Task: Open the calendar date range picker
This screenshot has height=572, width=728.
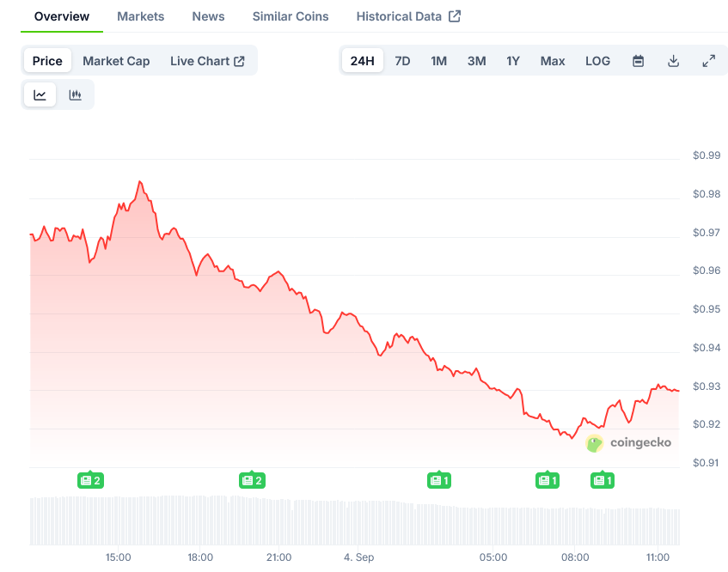Action: tap(639, 61)
